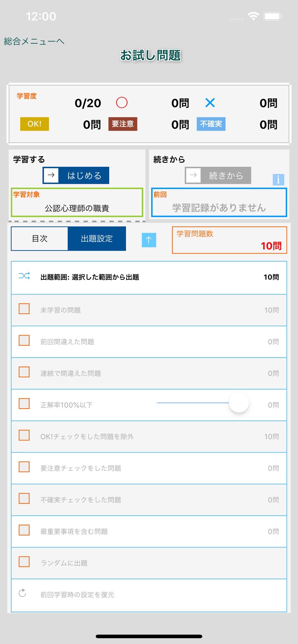Select the 出題設定 tab
298x644 pixels.
pos(97,239)
